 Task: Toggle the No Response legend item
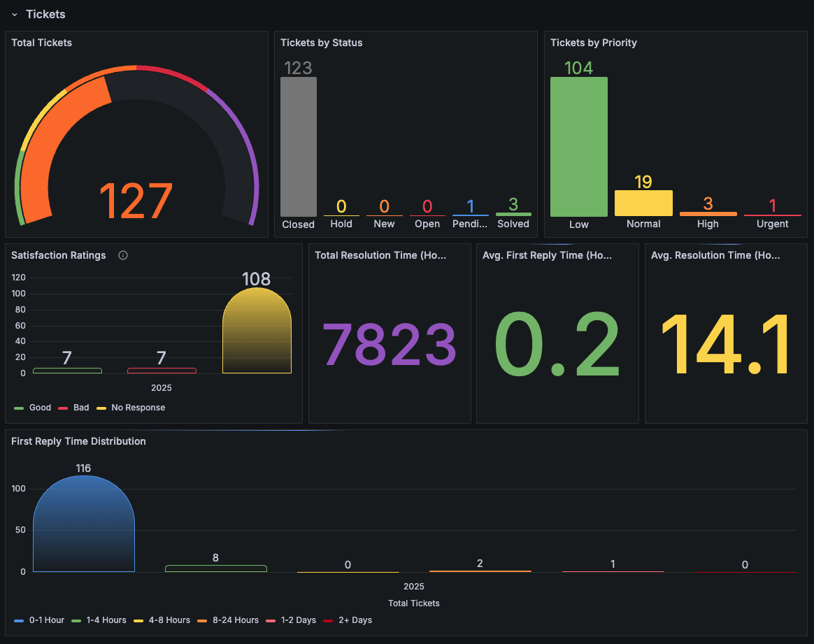pyautogui.click(x=138, y=408)
